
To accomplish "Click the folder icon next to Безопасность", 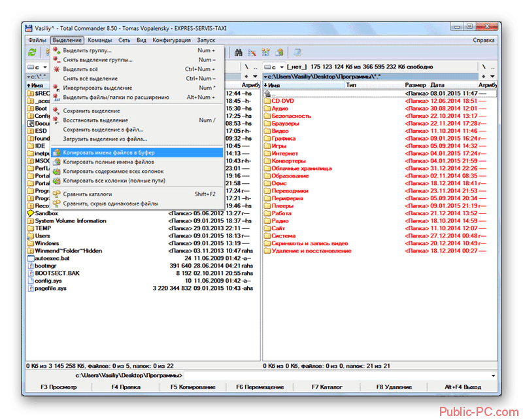I will [x=267, y=116].
